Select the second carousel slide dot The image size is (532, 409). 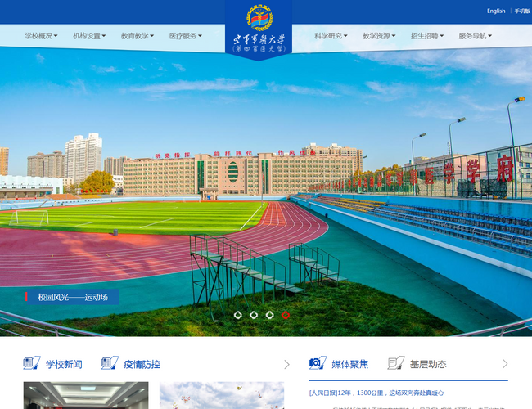[x=254, y=315]
